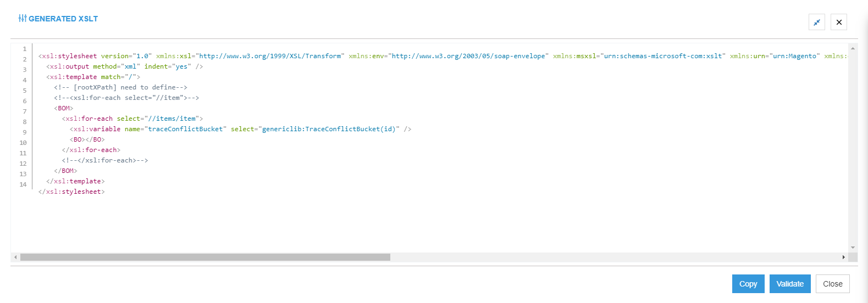Image resolution: width=868 pixels, height=303 pixels.
Task: Shrink the dialog with the collapse arrows icon
Action: [x=816, y=22]
